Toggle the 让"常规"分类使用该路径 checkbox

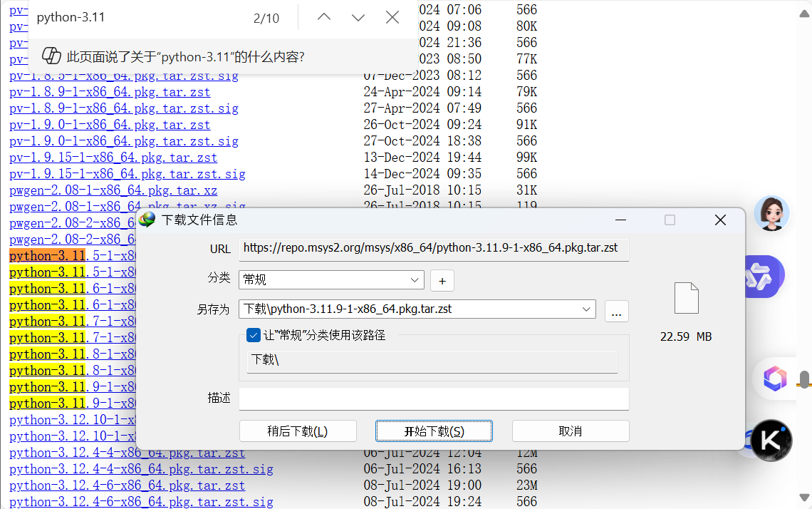click(254, 335)
